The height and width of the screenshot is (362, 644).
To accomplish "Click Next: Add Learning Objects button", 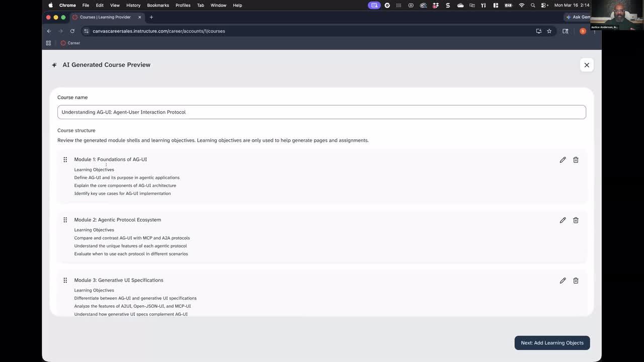I will (x=552, y=343).
